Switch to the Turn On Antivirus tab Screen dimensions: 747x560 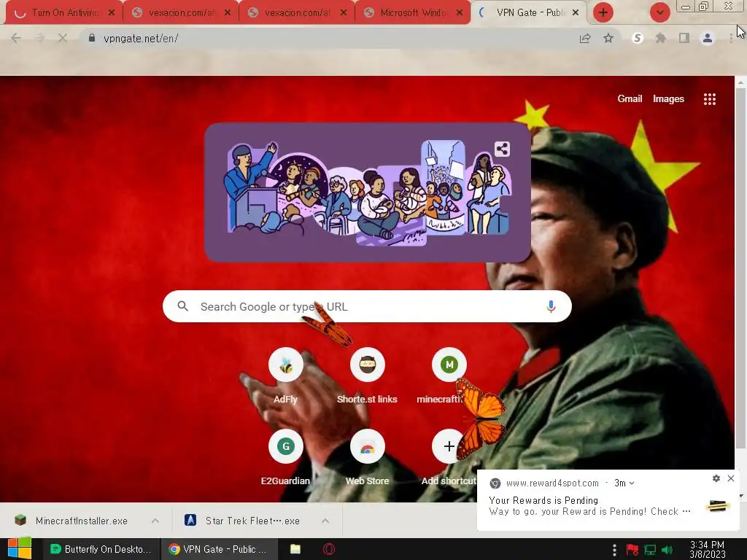pos(63,13)
